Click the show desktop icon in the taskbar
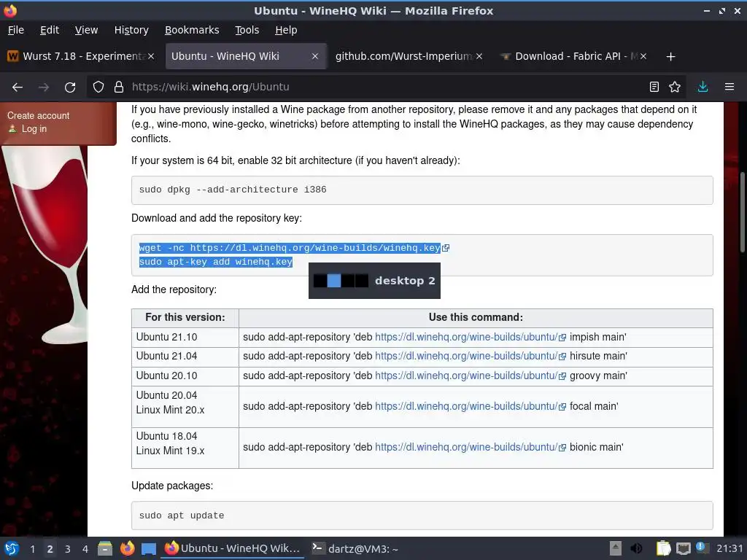The width and height of the screenshot is (747, 560). click(x=149, y=548)
